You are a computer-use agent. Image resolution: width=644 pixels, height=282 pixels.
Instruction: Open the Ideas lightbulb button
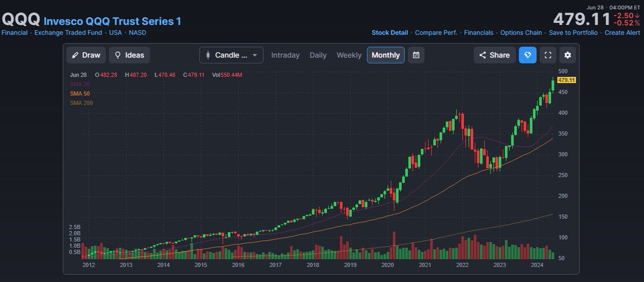pyautogui.click(x=129, y=55)
